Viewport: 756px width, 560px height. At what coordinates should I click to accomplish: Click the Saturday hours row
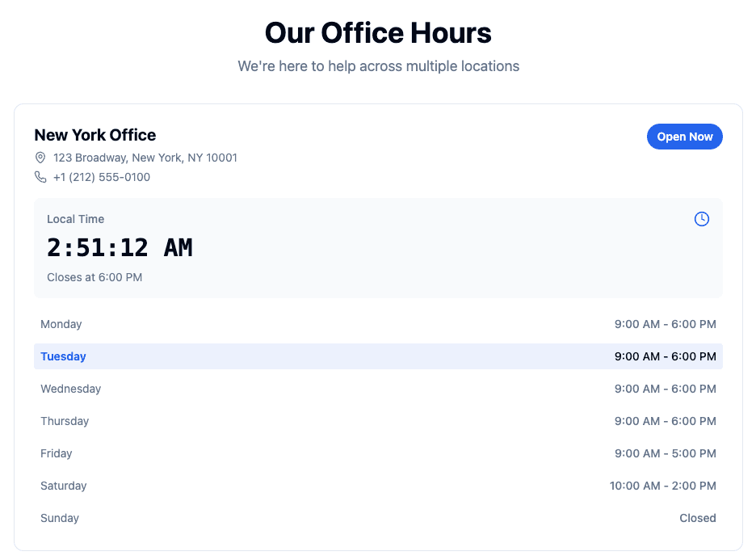(378, 486)
